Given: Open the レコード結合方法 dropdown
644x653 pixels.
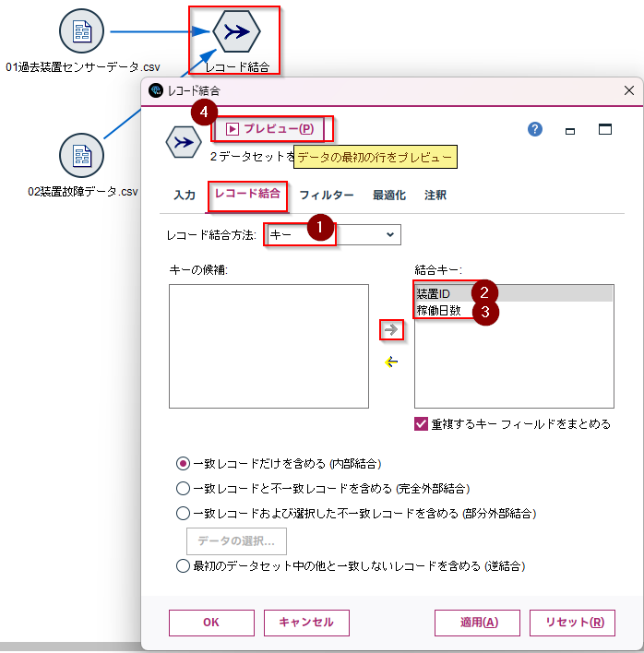Looking at the screenshot, I should coord(333,235).
